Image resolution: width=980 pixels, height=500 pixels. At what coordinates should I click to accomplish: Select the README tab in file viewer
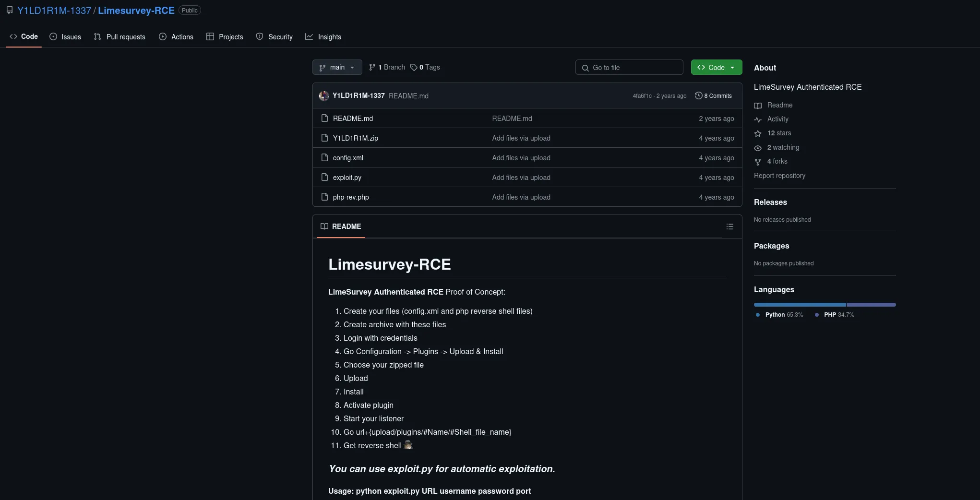(341, 226)
